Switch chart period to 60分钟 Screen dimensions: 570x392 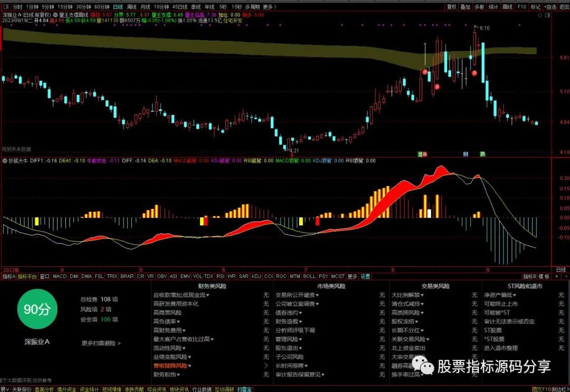coord(102,6)
